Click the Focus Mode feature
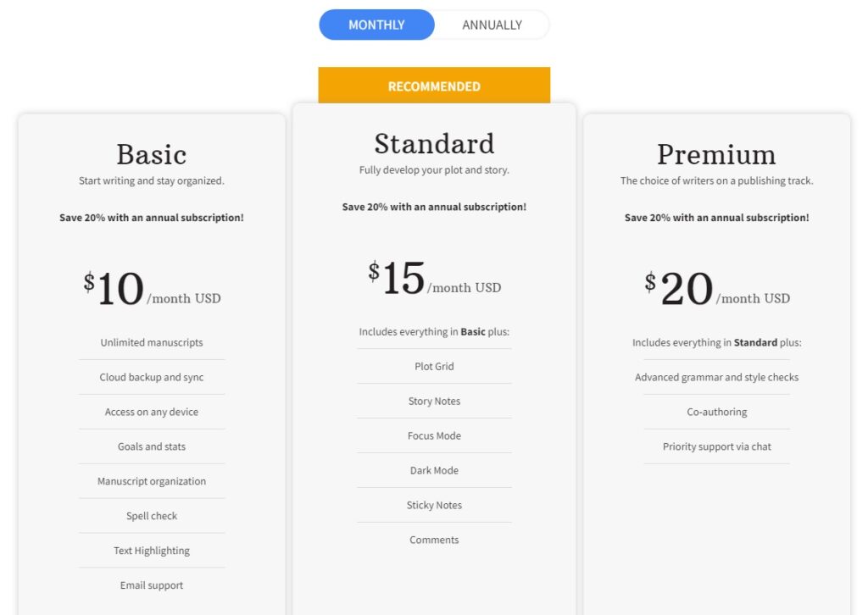 click(434, 436)
